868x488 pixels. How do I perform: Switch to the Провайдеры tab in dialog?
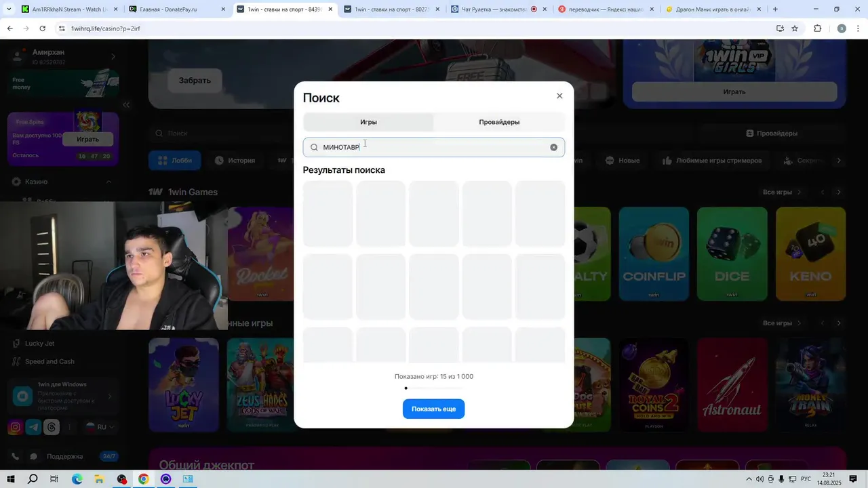(499, 122)
